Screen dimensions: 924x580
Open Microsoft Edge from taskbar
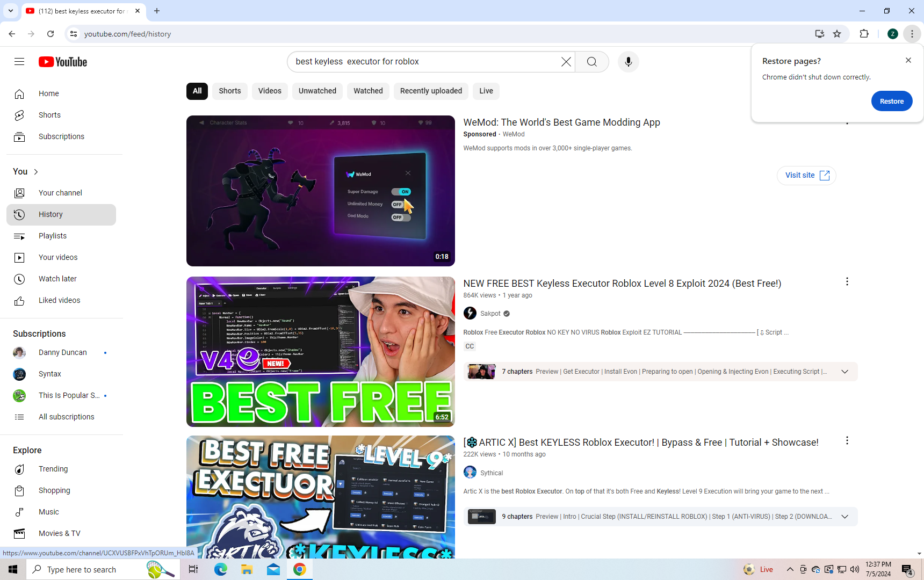click(x=220, y=569)
